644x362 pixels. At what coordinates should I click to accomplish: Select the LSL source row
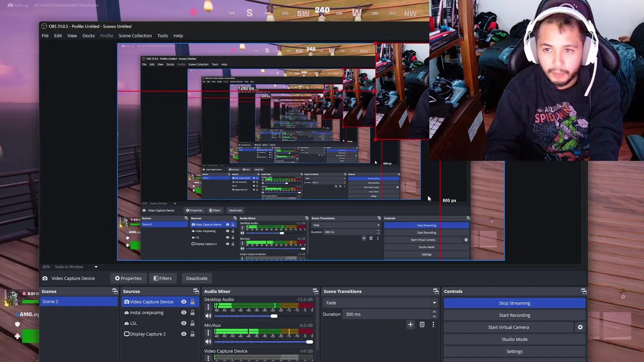pyautogui.click(x=160, y=323)
